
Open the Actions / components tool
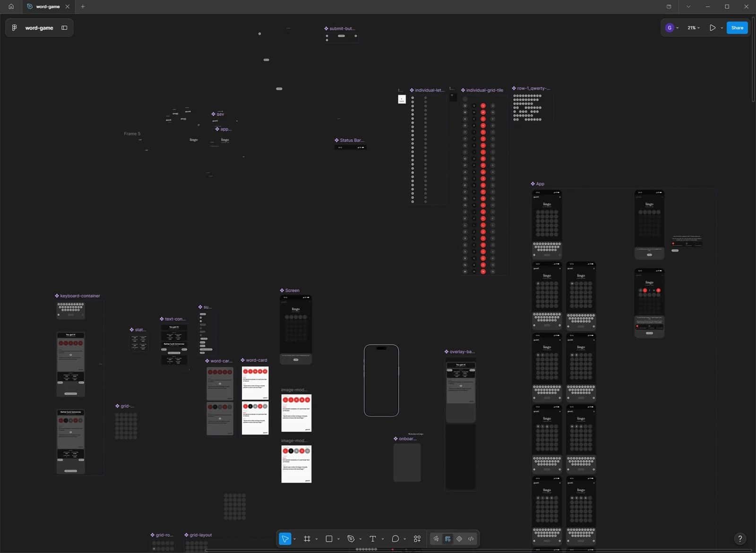click(x=417, y=539)
